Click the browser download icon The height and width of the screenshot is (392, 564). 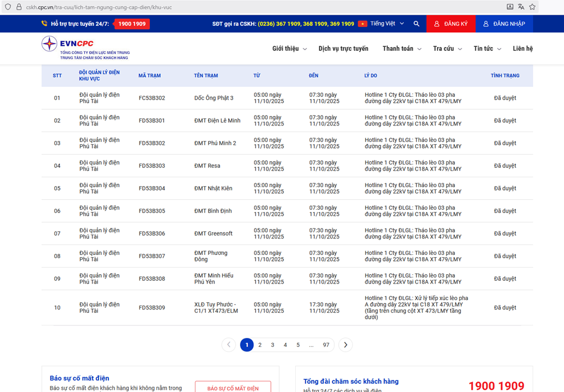[510, 7]
